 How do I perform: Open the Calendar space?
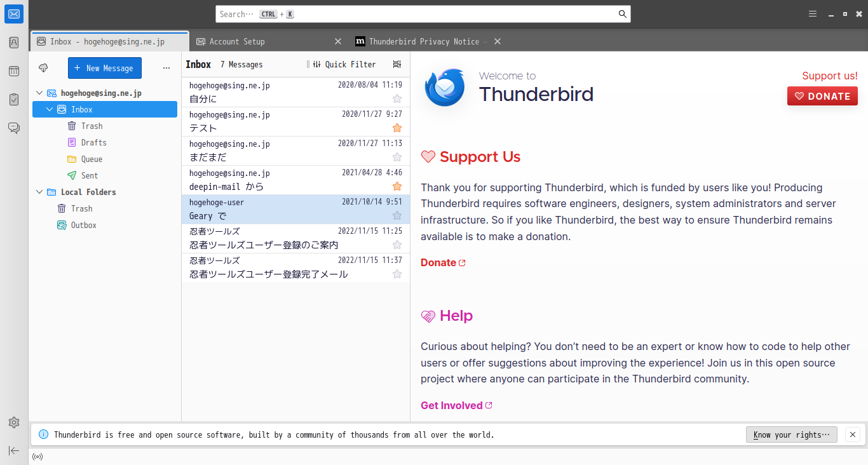pos(14,71)
